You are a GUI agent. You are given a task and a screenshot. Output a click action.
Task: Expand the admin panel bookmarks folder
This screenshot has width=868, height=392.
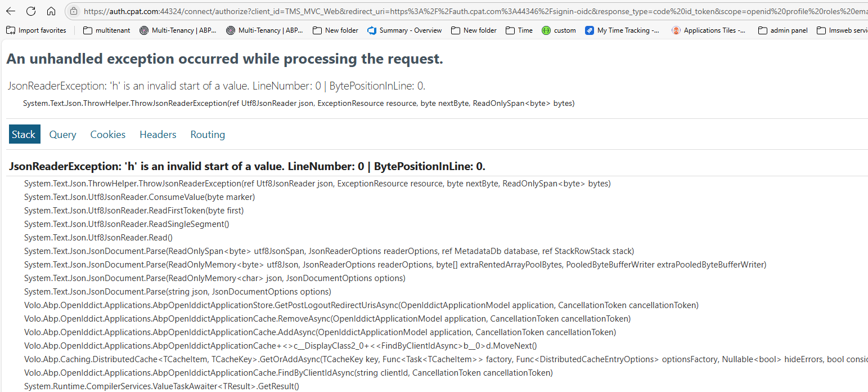783,30
